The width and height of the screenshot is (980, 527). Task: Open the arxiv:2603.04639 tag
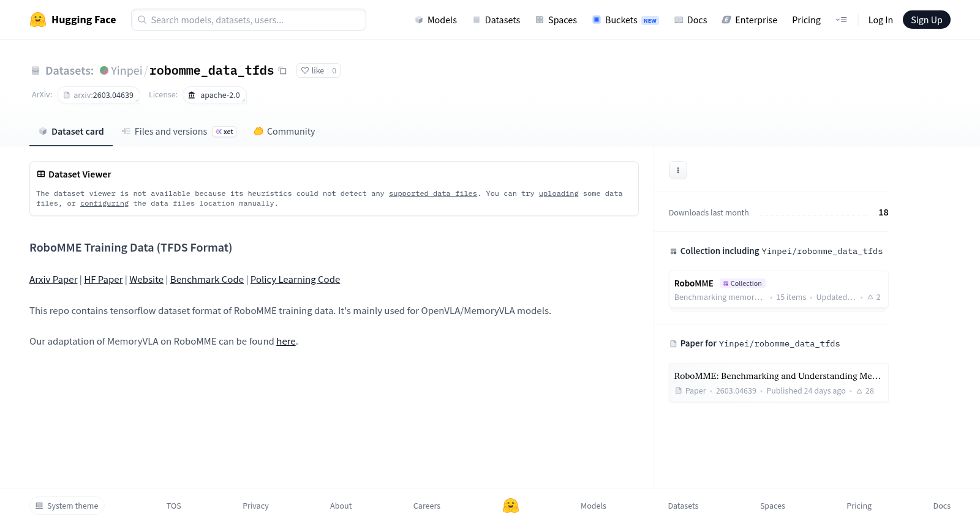99,95
